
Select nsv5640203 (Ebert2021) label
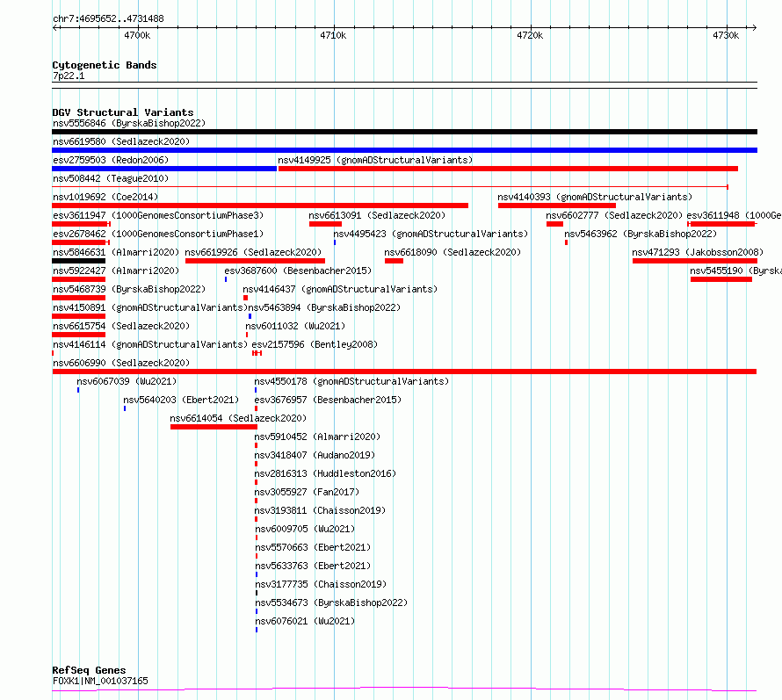(181, 400)
